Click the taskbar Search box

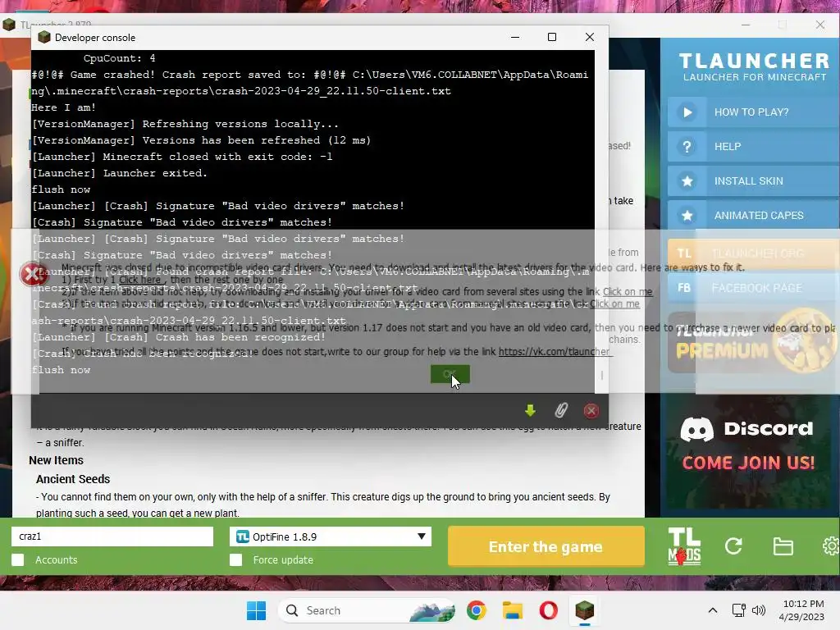(x=367, y=610)
